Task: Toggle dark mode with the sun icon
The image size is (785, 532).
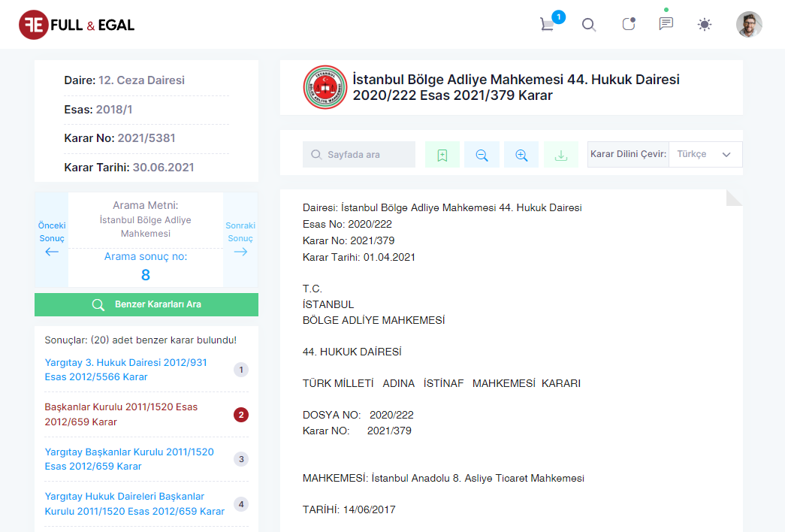Action: click(705, 24)
